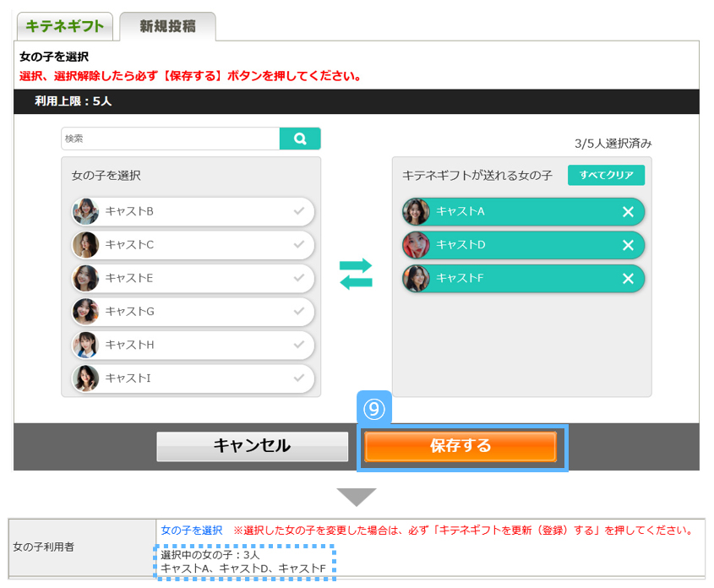Image resolution: width=714 pixels, height=588 pixels.
Task: Remove キャストF using its X icon
Action: 628,278
